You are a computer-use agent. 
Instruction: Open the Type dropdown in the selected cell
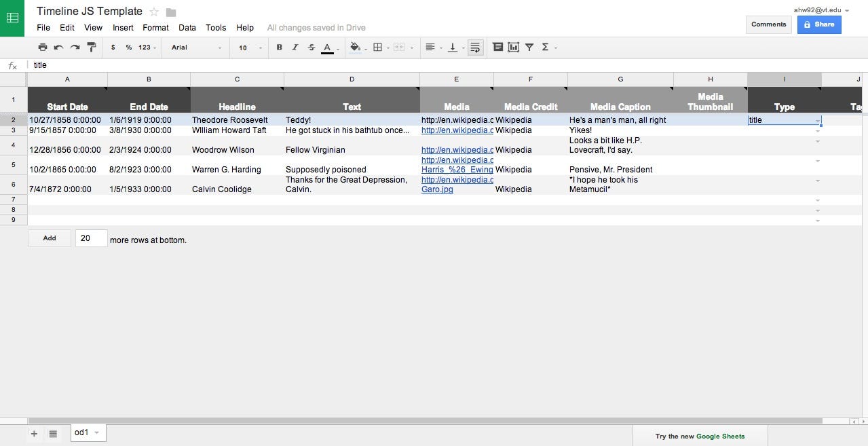coord(817,120)
